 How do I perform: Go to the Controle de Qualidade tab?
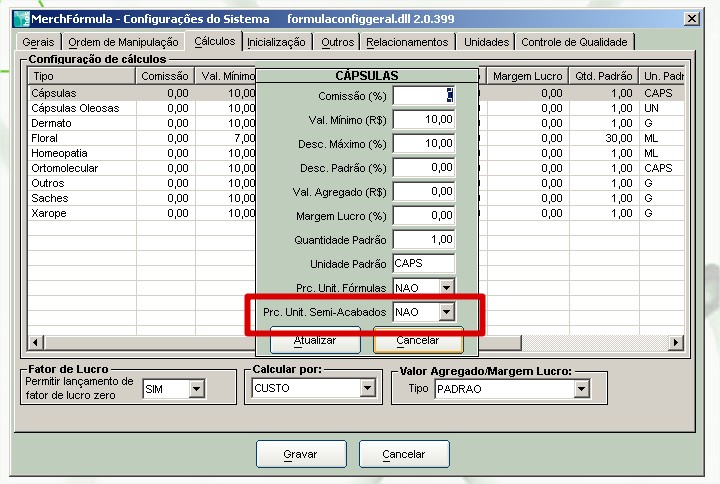(575, 42)
